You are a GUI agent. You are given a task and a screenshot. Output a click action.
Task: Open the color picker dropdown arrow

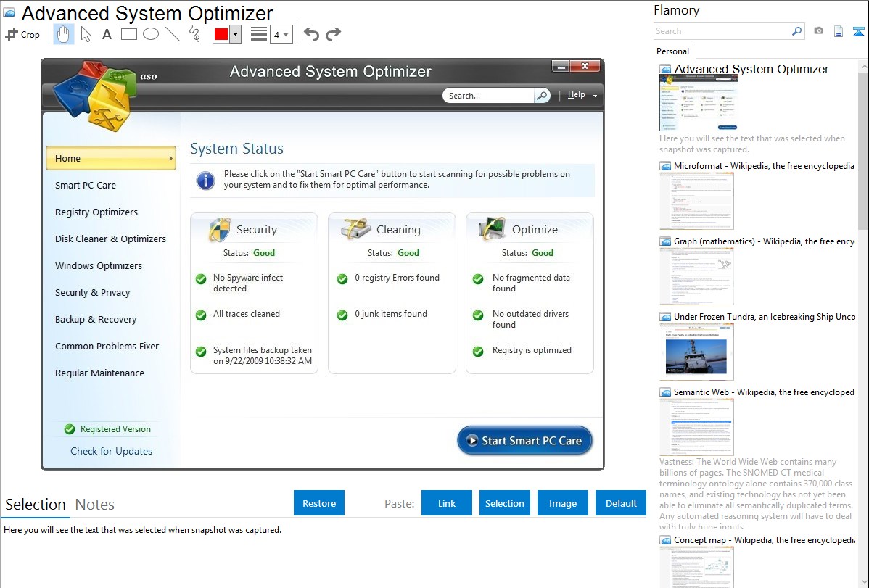(x=236, y=34)
